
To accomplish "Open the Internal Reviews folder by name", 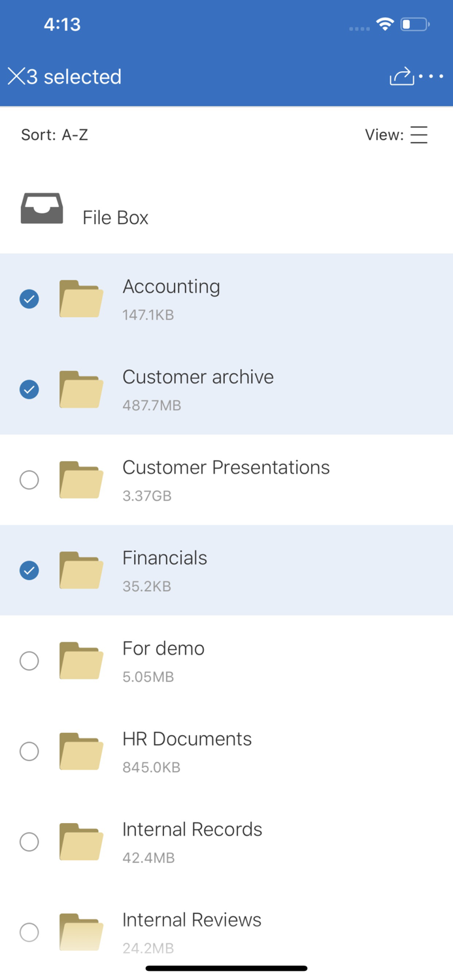I will pos(192,920).
